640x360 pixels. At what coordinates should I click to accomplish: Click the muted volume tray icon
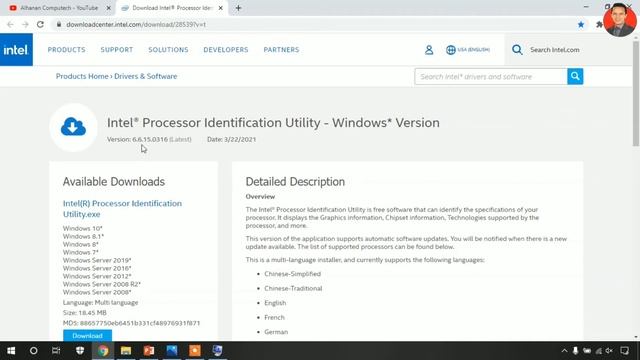click(609, 351)
